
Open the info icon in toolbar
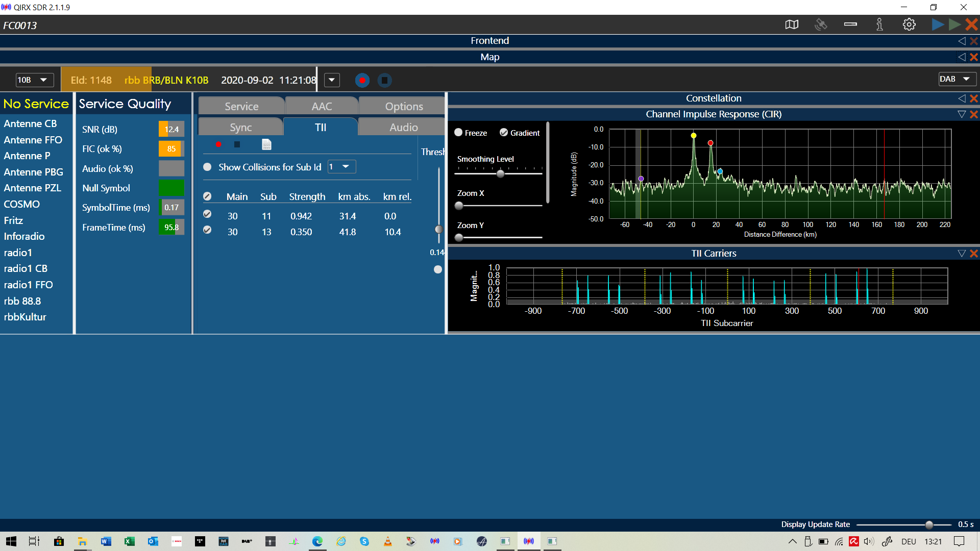(879, 24)
